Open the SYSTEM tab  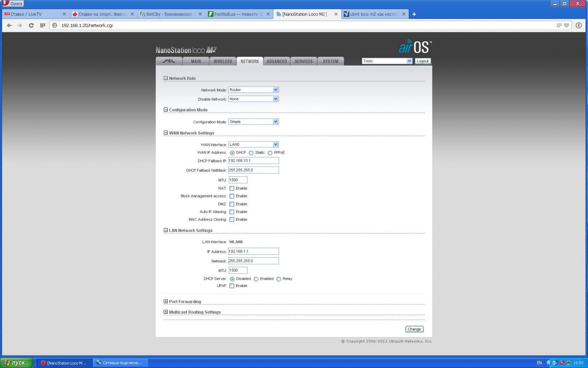pos(331,61)
